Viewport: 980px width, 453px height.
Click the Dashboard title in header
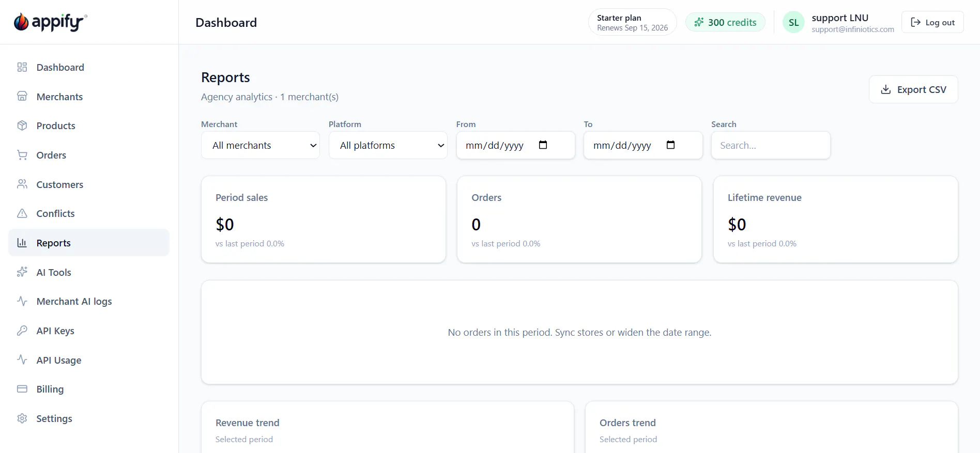point(226,23)
